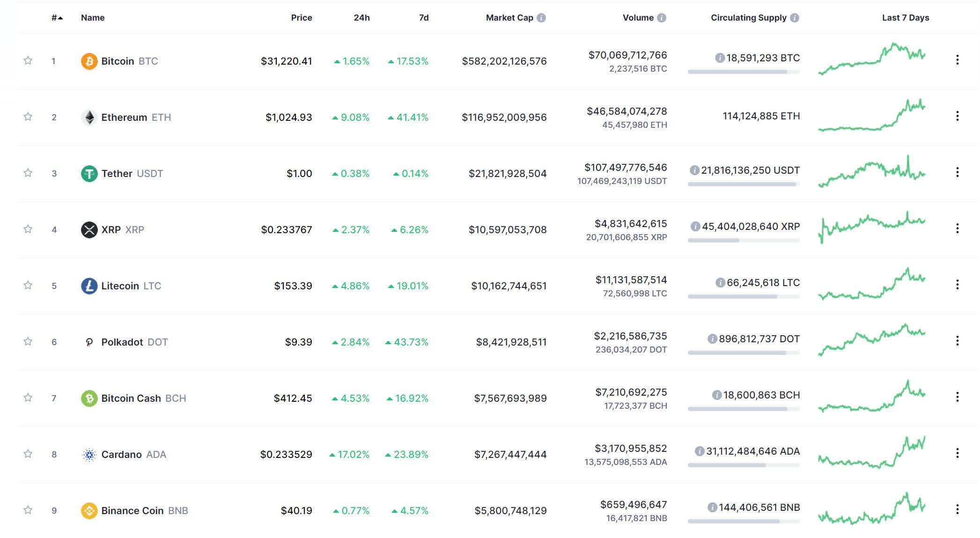Viewport: 980px width, 538px height.
Task: Toggle the watchlist star for Bitcoin
Action: [x=28, y=60]
